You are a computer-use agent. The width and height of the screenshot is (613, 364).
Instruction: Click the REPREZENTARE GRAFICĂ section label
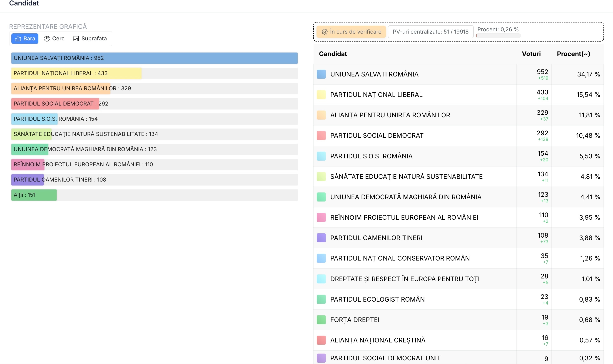(x=48, y=27)
